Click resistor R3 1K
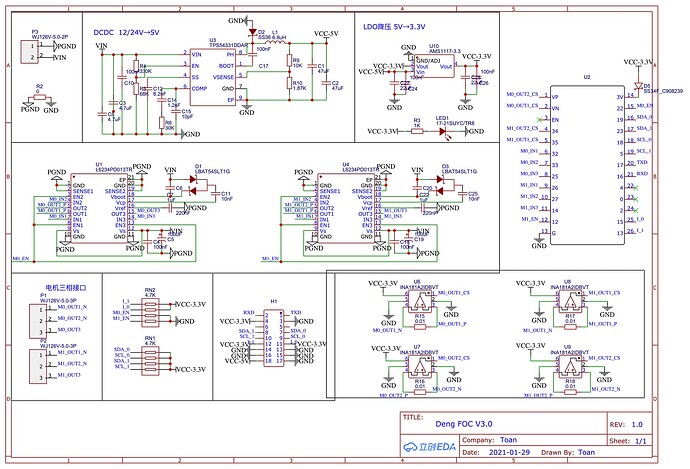This screenshot has height=469, width=690. (x=417, y=131)
